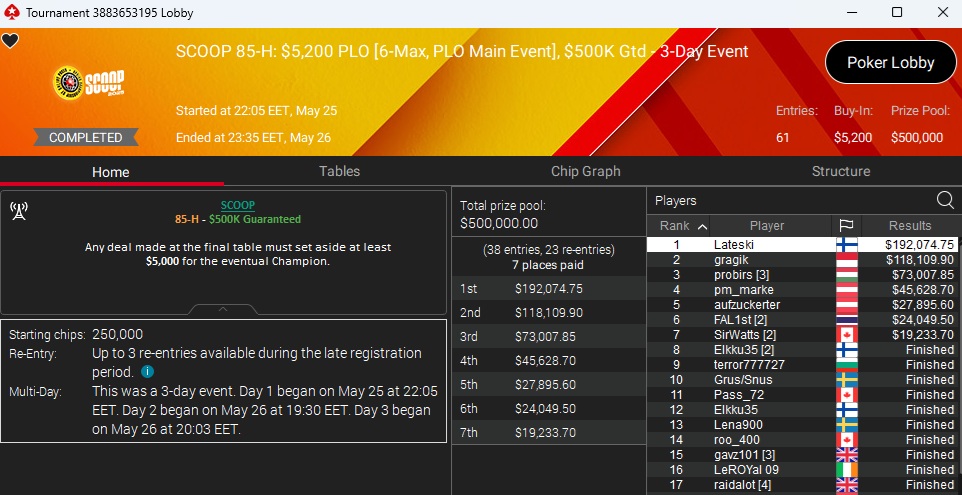Click the COMPLETED status badge

pos(86,137)
